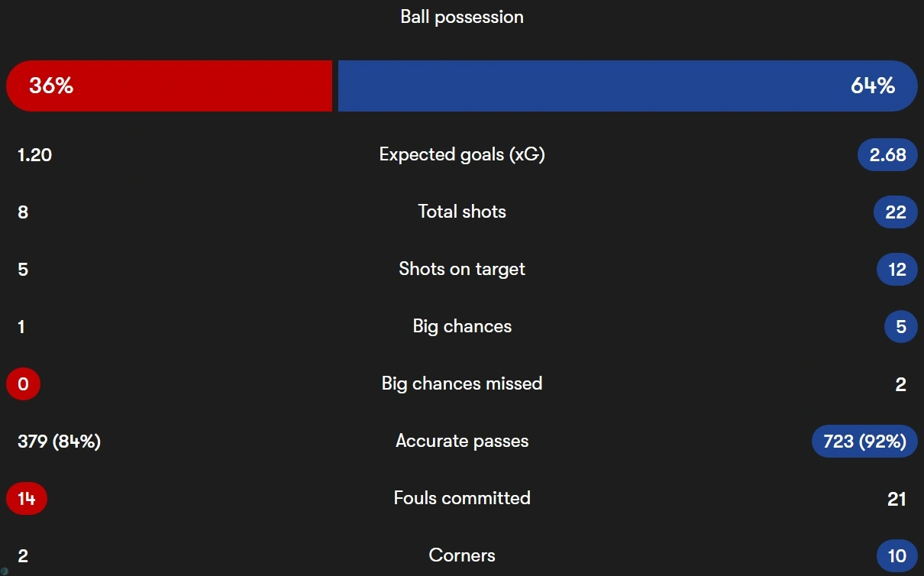
Task: Select the 723 (92%) passes badge
Action: pyautogui.click(x=864, y=441)
